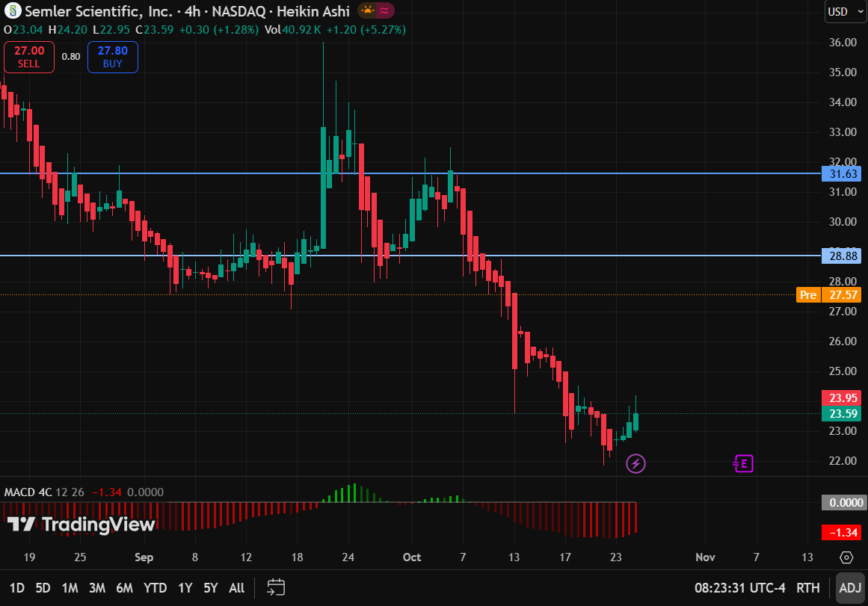Select the 1Y time range
This screenshot has height=606, width=868.
coord(185,588)
